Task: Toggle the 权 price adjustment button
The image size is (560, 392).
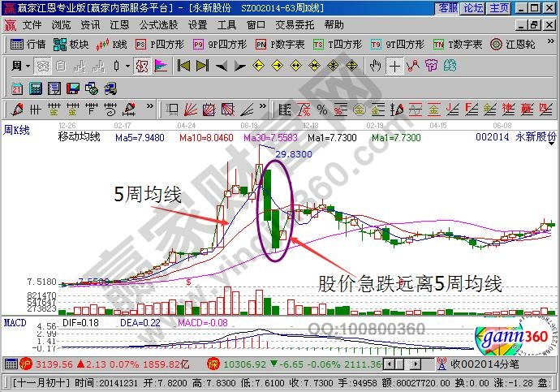Action: [x=142, y=66]
